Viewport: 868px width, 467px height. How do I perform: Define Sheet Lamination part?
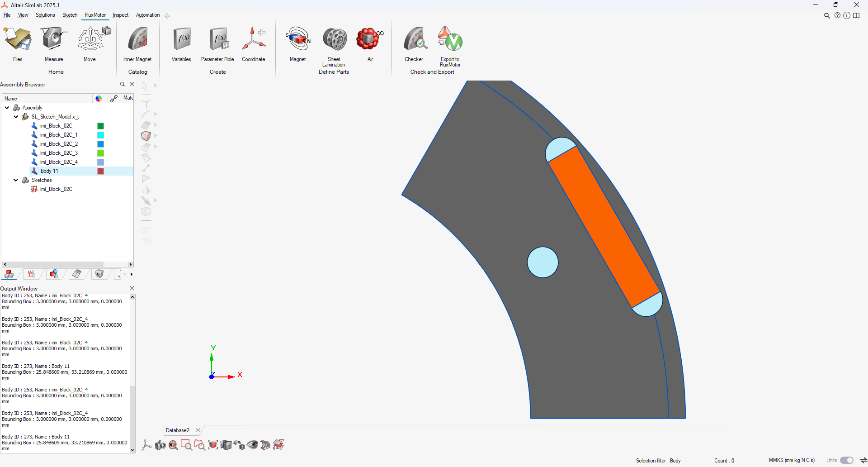coord(334,47)
